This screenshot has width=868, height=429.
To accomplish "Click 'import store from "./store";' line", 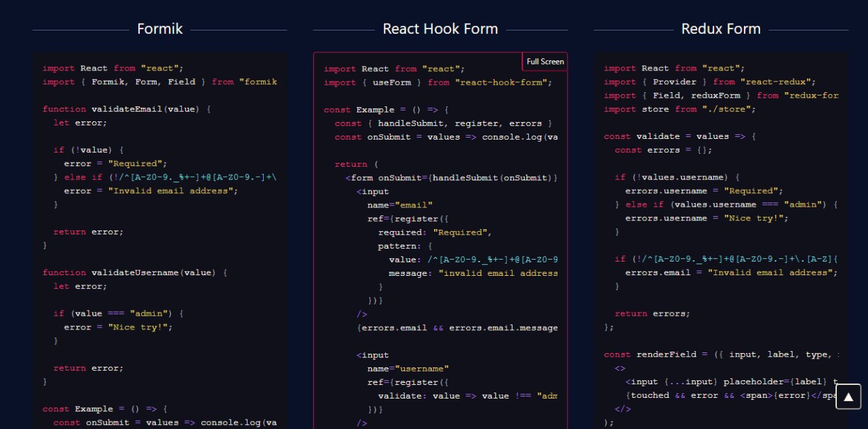I will (x=680, y=109).
